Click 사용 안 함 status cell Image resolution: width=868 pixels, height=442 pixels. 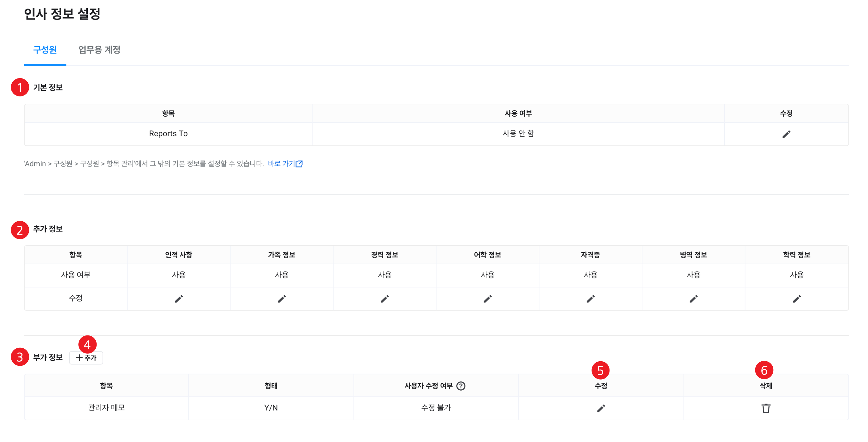(518, 134)
